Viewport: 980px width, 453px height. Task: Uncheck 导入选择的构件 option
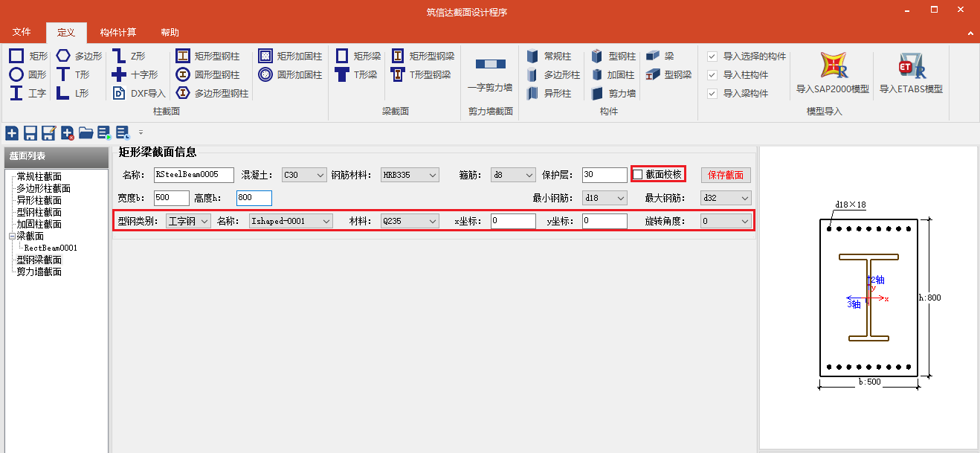click(x=712, y=57)
